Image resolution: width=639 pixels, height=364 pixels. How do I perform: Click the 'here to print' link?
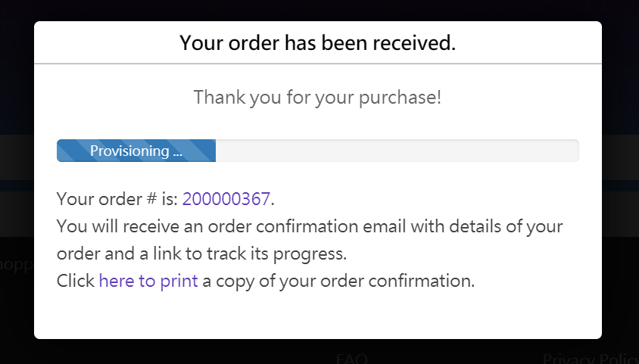148,281
